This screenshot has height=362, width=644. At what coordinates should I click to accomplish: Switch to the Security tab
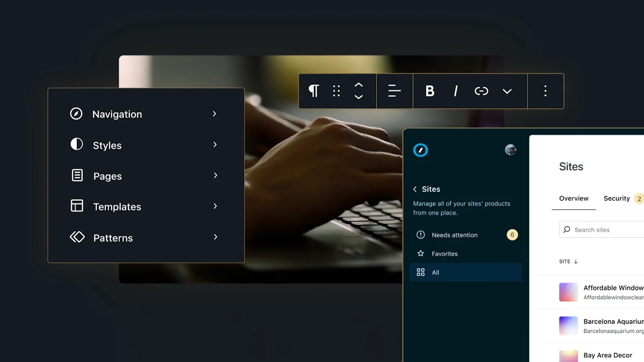(x=616, y=198)
